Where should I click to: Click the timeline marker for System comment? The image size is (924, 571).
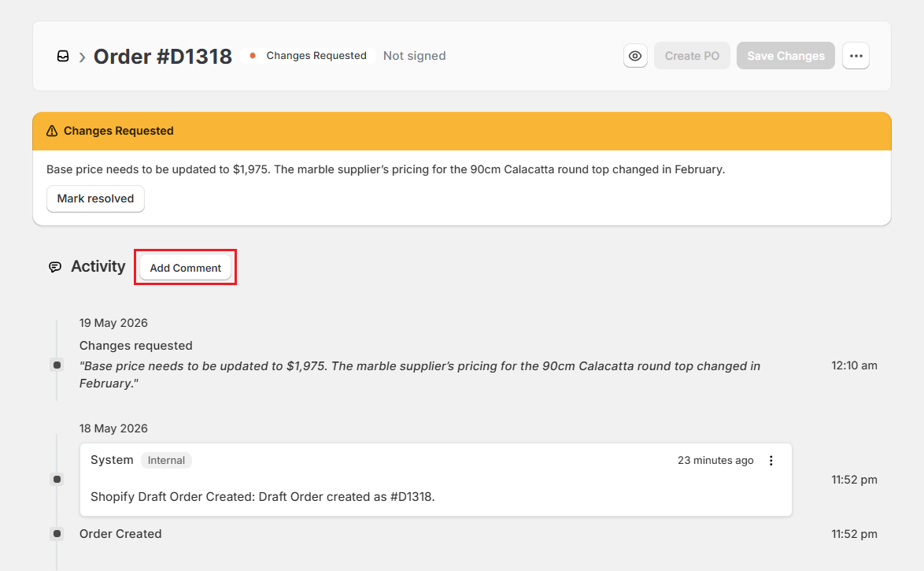[x=57, y=480]
